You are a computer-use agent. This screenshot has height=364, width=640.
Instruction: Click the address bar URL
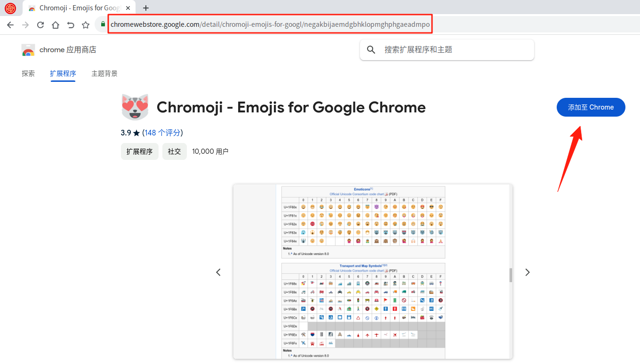[270, 24]
